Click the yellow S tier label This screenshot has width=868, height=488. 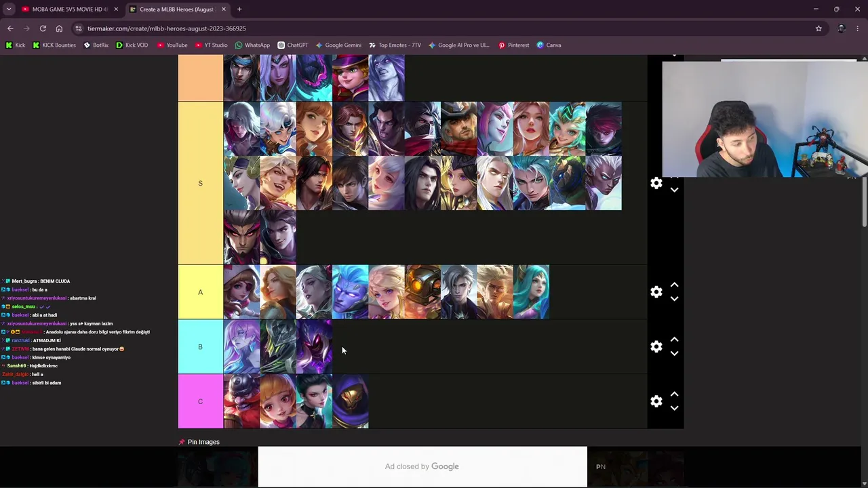[200, 183]
